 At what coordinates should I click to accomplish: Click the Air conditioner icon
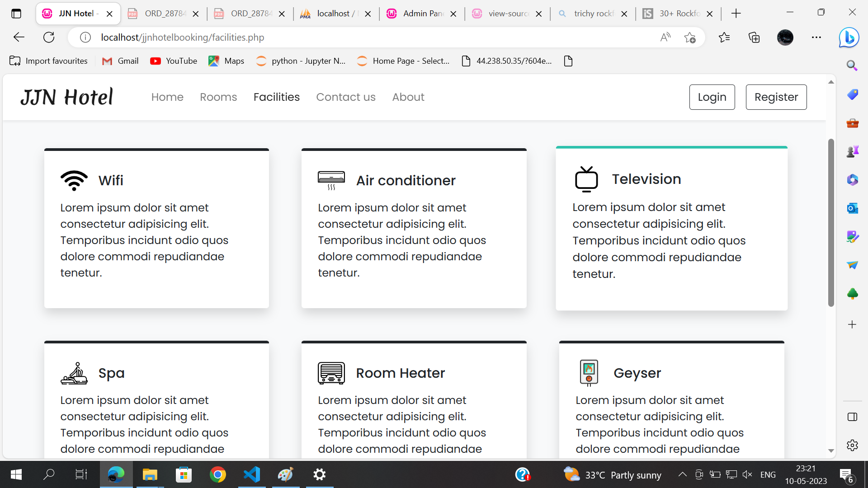point(331,181)
